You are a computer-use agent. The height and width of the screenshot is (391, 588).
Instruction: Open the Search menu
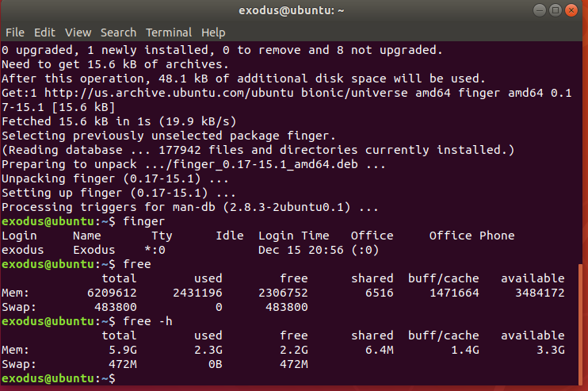click(x=119, y=33)
